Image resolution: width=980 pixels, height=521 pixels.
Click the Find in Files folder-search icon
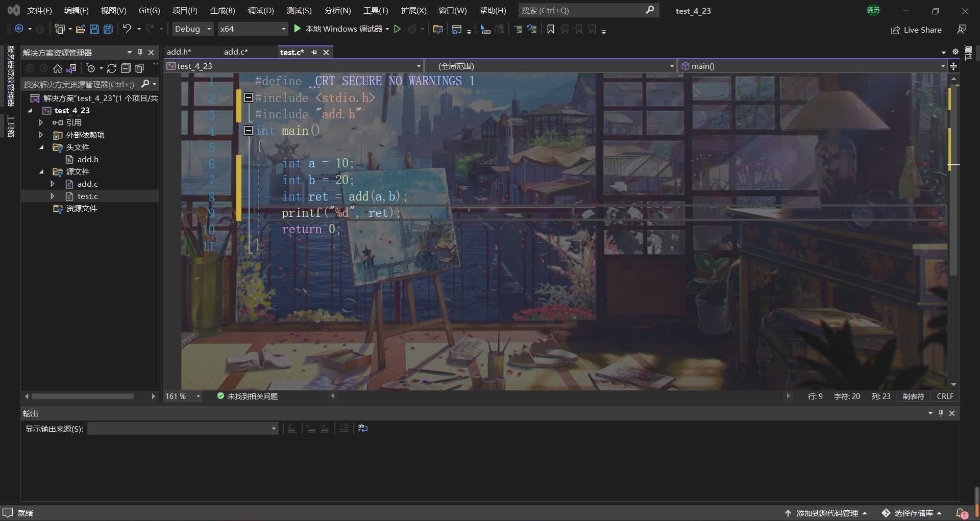pyautogui.click(x=438, y=29)
